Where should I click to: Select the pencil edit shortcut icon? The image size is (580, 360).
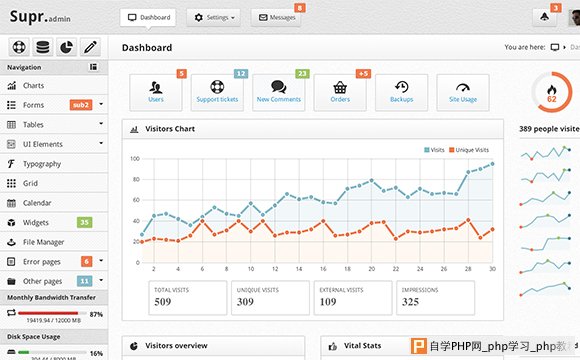pos(90,47)
